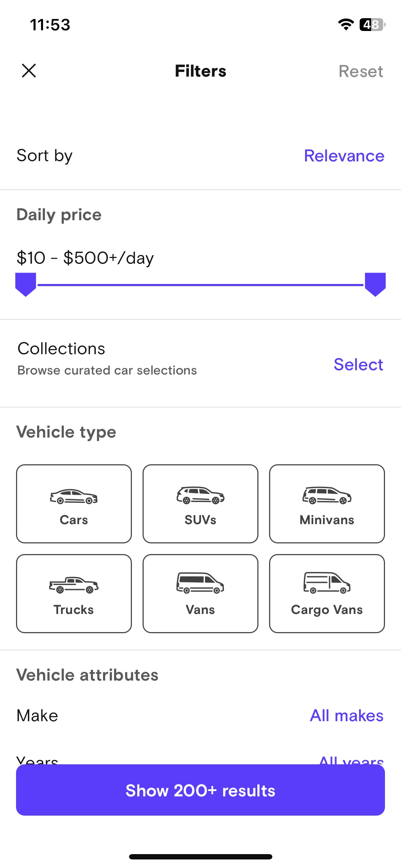The image size is (401, 868).
Task: Select the Trucks pickup icon
Action: coord(74,585)
